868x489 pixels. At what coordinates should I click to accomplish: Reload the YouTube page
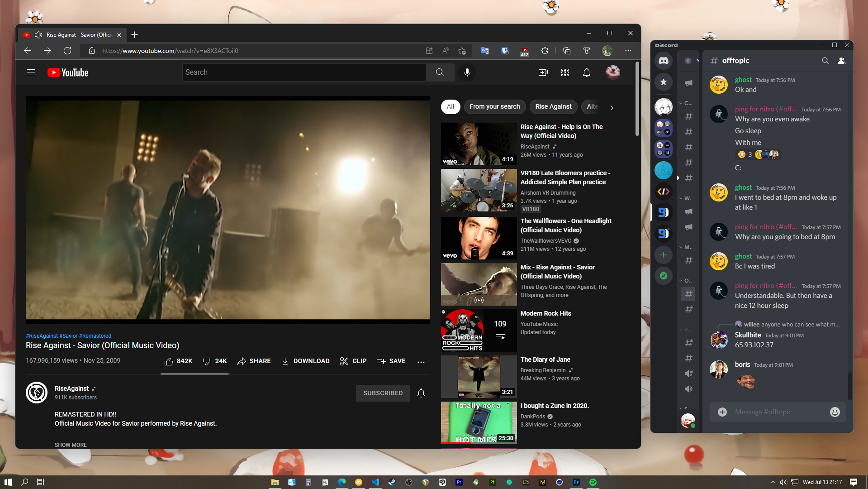pos(67,51)
